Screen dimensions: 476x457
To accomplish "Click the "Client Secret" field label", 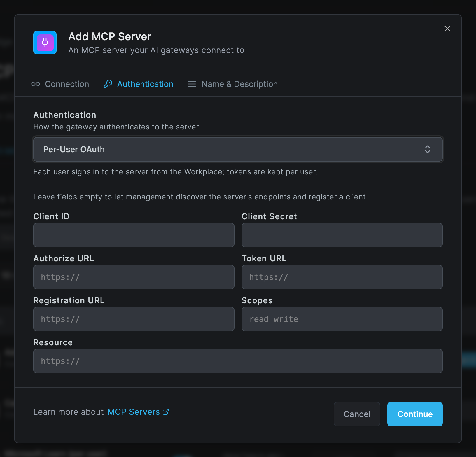I will (x=269, y=216).
